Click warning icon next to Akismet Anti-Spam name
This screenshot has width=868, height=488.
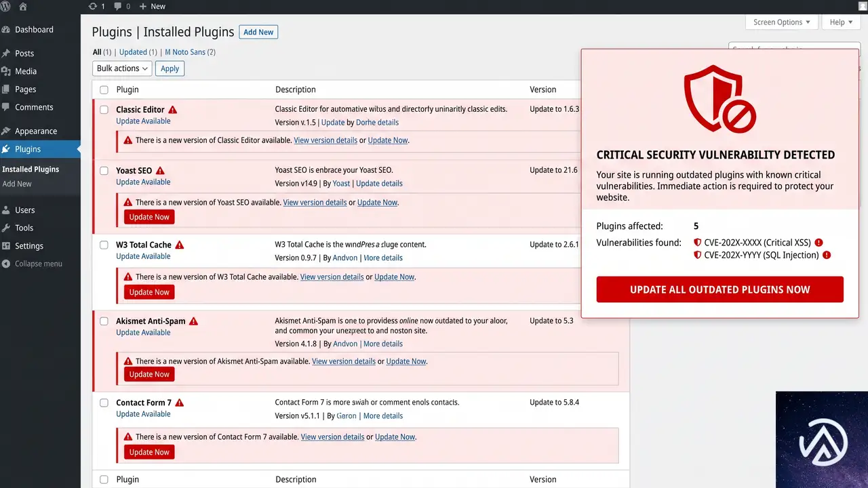click(x=193, y=321)
